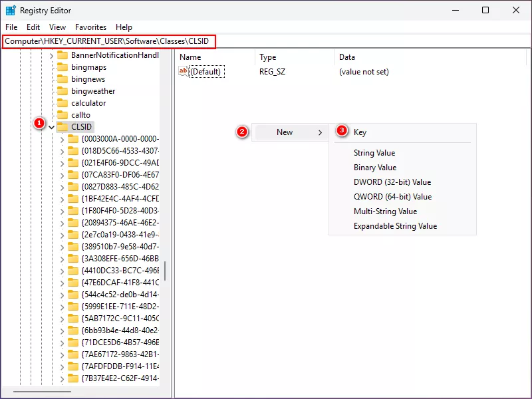Select the {7B37E4E2-C62F-4914 key
The height and width of the screenshot is (399, 532).
point(120,378)
